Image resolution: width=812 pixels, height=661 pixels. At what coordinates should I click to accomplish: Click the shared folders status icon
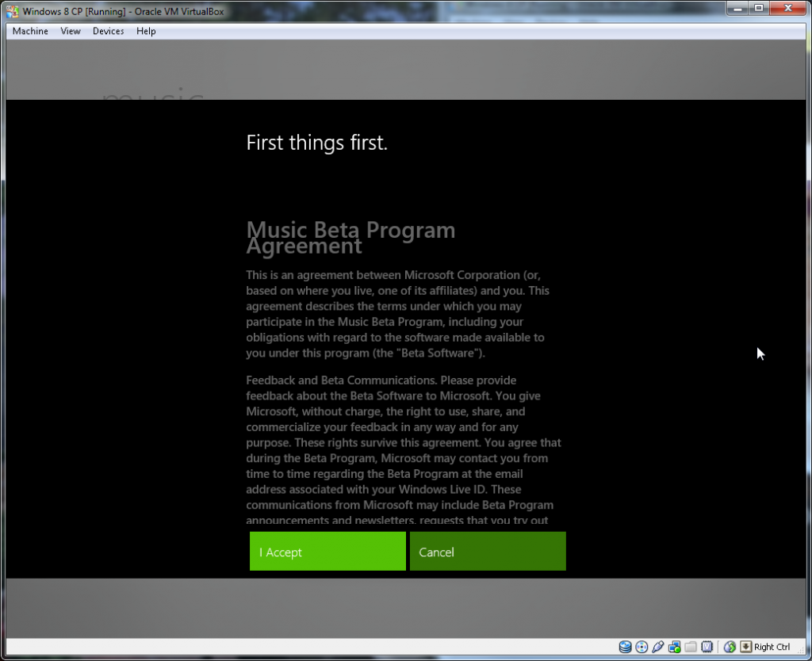coord(691,647)
